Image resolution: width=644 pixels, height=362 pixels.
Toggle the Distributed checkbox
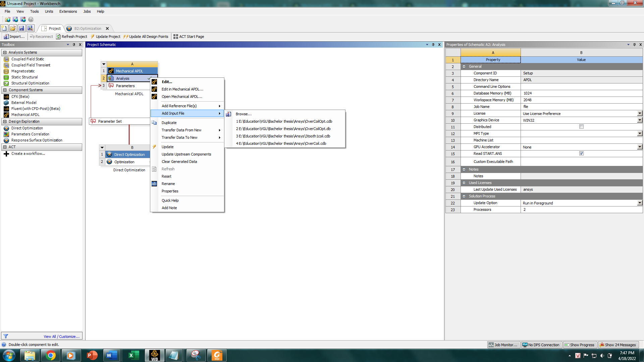[581, 127]
